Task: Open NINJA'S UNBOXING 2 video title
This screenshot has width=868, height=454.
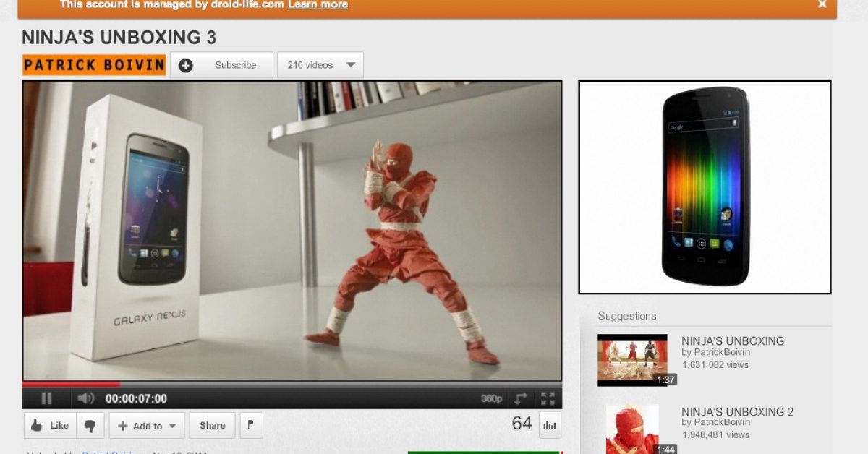Action: pyautogui.click(x=737, y=412)
